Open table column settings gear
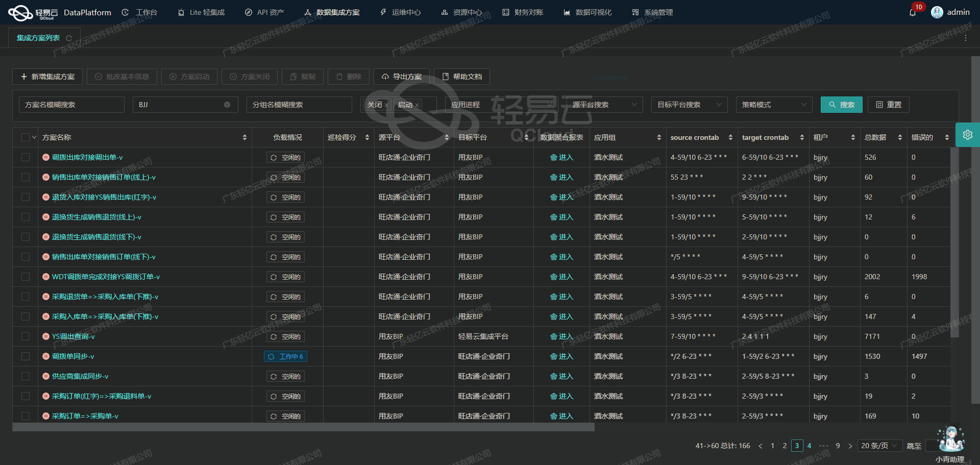Viewport: 980px width, 465px height. pos(967,135)
